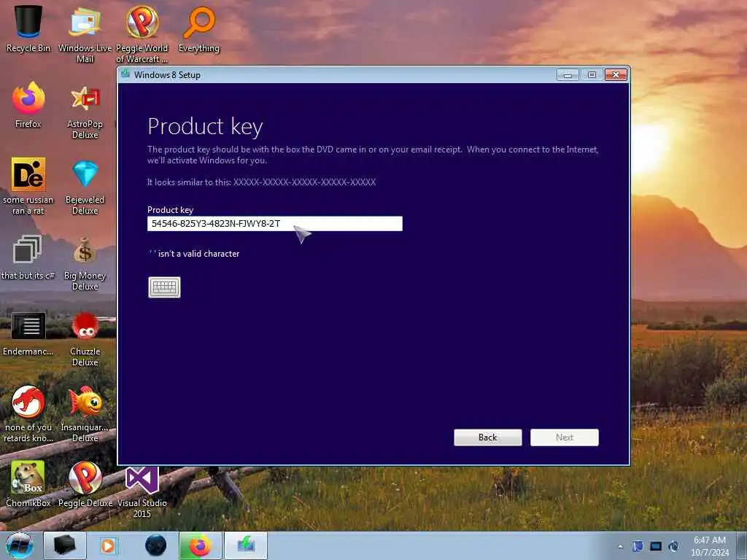Click the black box taskbar icon
747x560 pixels.
[x=65, y=545]
